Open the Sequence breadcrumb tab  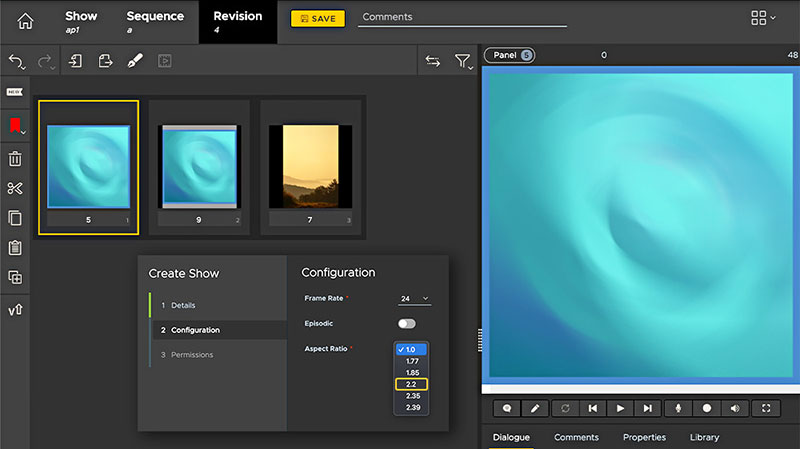click(x=155, y=21)
